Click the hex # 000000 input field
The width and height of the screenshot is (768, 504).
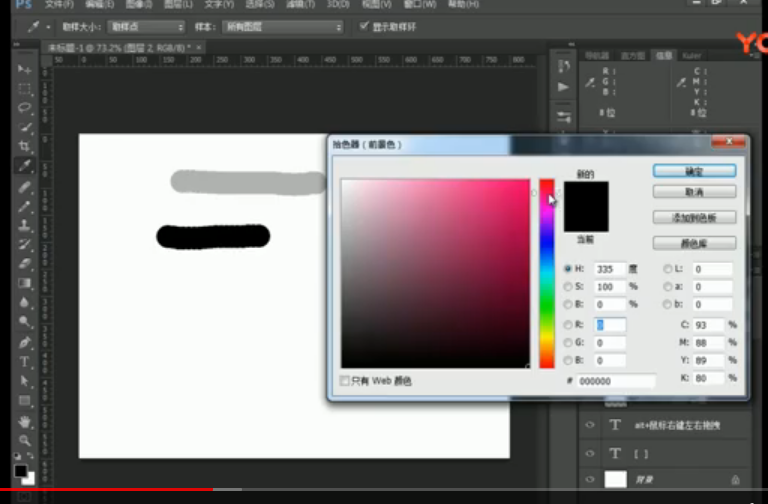(x=616, y=381)
